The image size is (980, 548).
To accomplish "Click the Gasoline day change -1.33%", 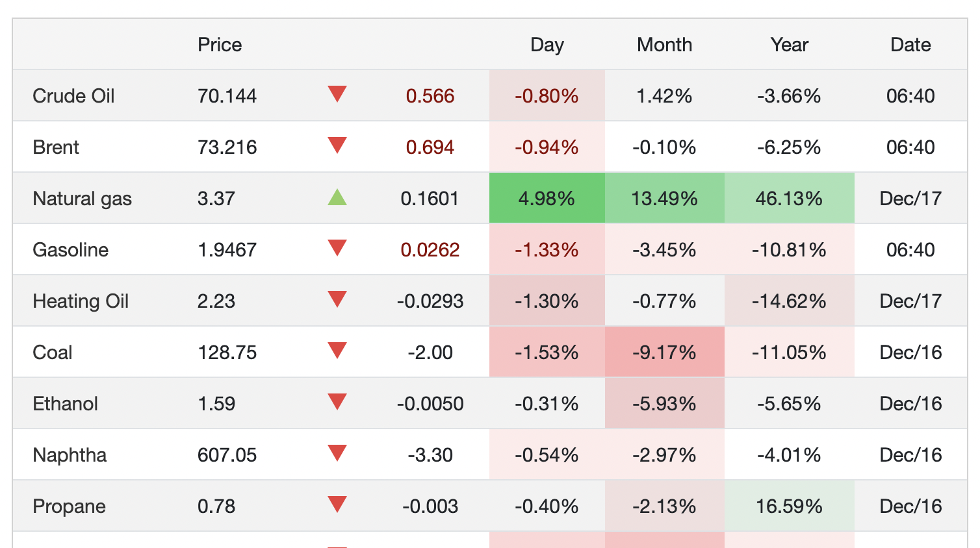I will [x=547, y=250].
